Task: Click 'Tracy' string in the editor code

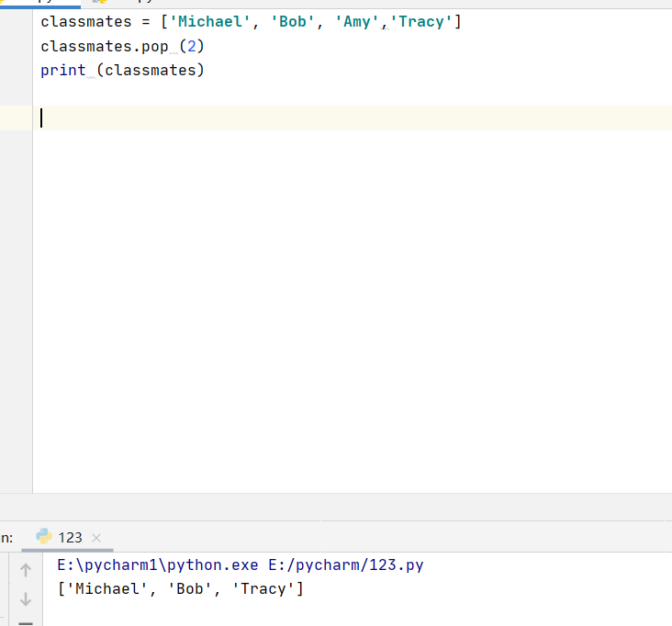Action: coord(421,21)
